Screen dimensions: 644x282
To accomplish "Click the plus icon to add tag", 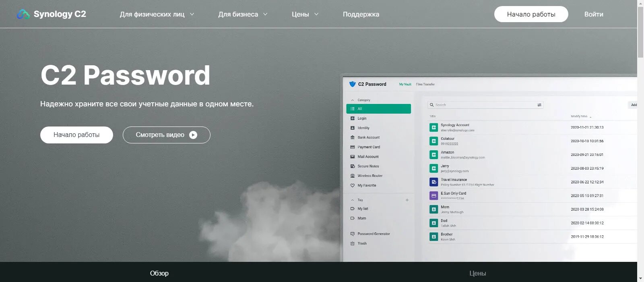I will coord(407,200).
